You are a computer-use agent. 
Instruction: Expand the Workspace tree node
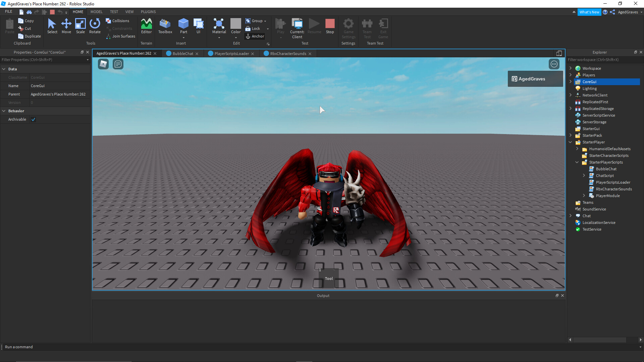571,68
